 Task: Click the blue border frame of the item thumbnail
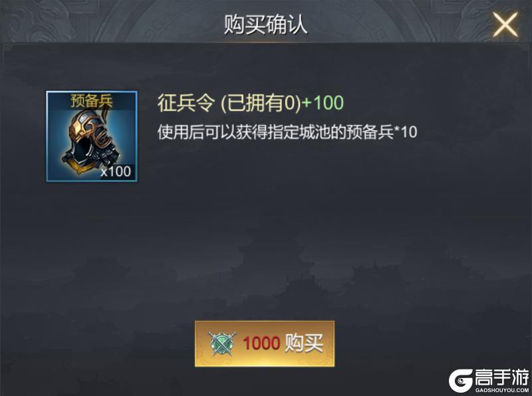tap(47, 136)
